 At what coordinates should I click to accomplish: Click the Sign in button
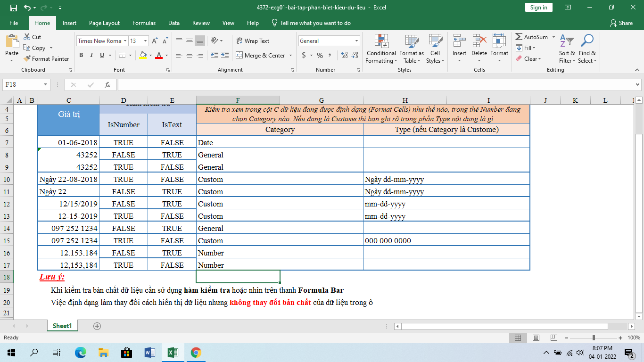tap(538, 8)
